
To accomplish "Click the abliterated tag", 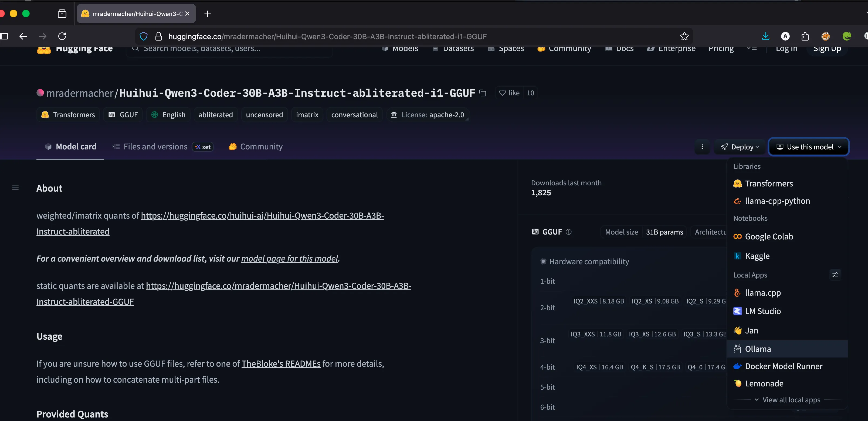I will click(x=215, y=115).
